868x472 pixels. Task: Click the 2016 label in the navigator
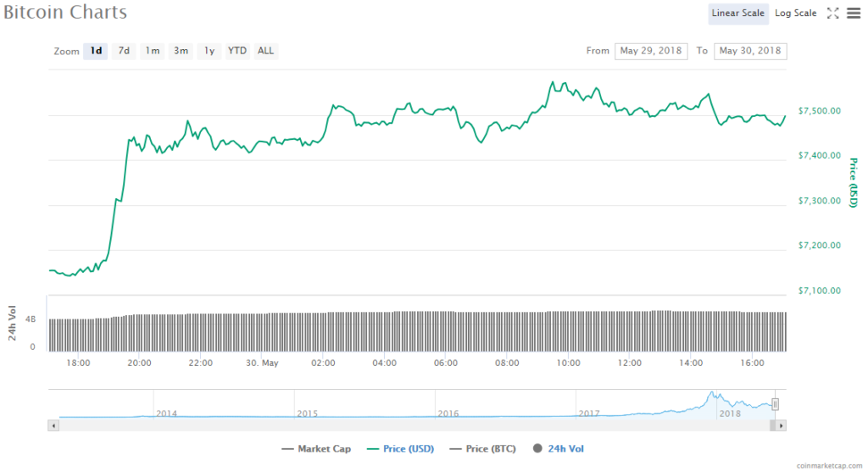click(x=448, y=414)
